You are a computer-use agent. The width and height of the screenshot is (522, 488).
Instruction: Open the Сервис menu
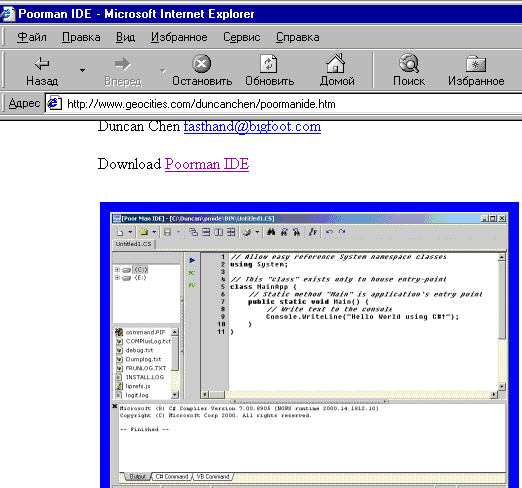click(x=241, y=37)
